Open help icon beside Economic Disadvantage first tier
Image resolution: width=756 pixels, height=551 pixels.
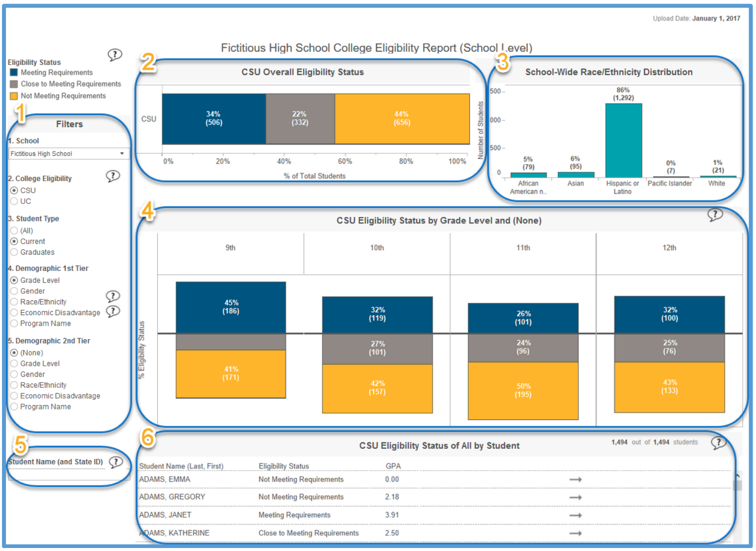[113, 311]
